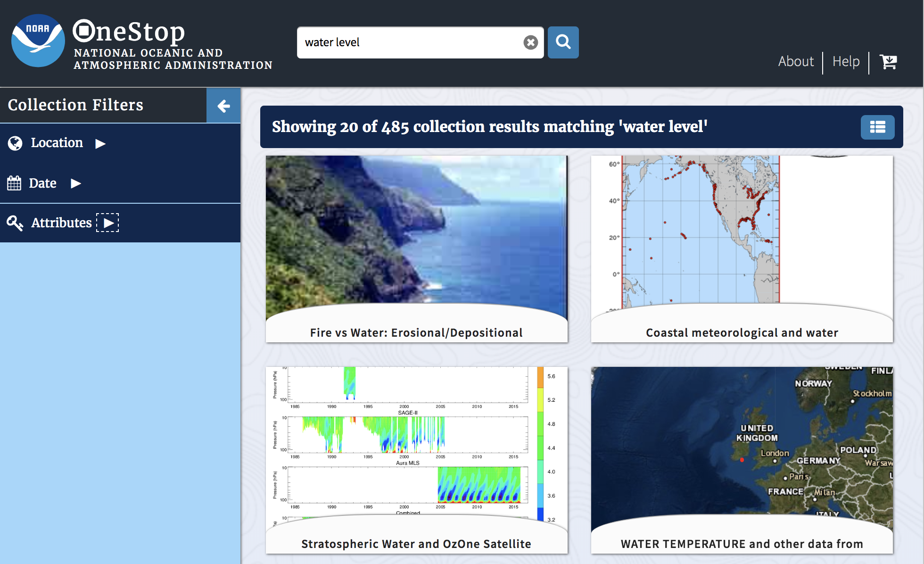Enable the list view display mode
924x564 pixels.
point(878,127)
